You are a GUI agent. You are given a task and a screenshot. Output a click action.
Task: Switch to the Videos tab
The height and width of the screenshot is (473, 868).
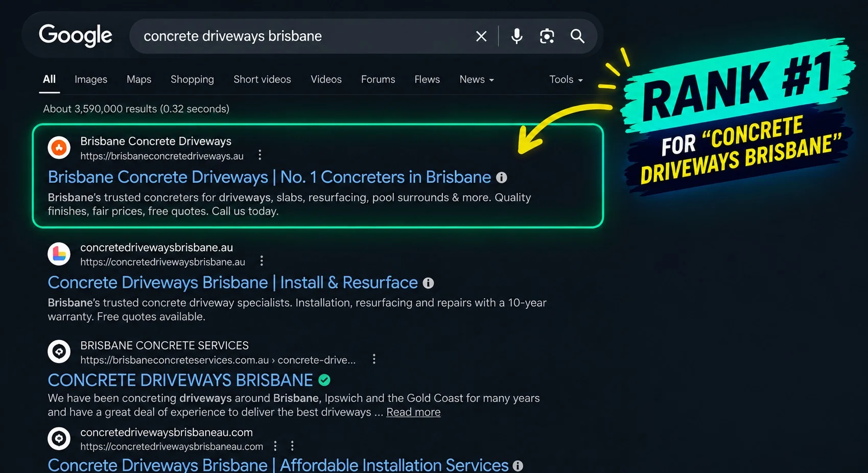pyautogui.click(x=326, y=80)
